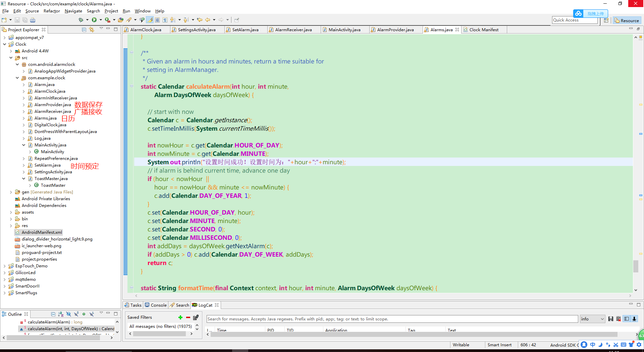Image resolution: width=644 pixels, height=352 pixels.
Task: Toggle Mark Occurrences highlighter icon
Action: (150, 20)
